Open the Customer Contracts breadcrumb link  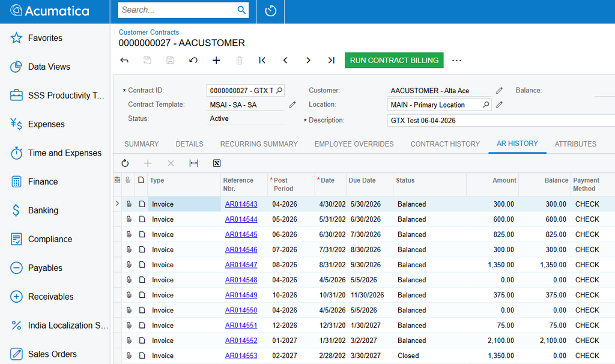click(x=149, y=32)
